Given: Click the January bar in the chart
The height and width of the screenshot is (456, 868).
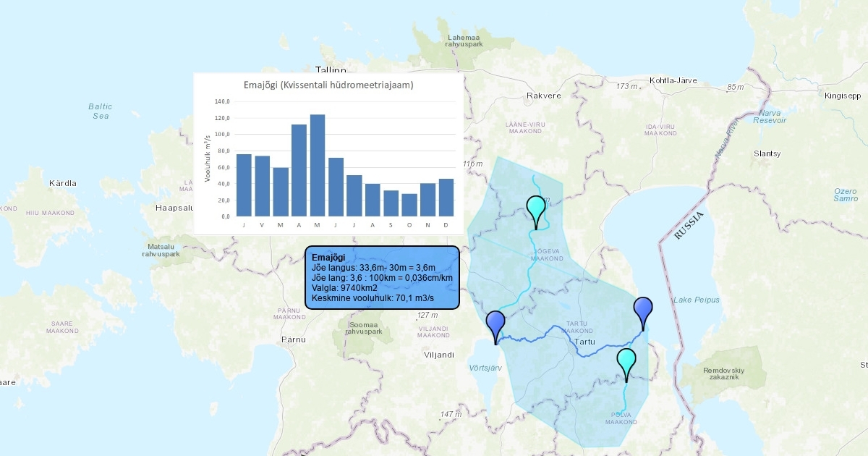Looking at the screenshot, I should click(244, 185).
